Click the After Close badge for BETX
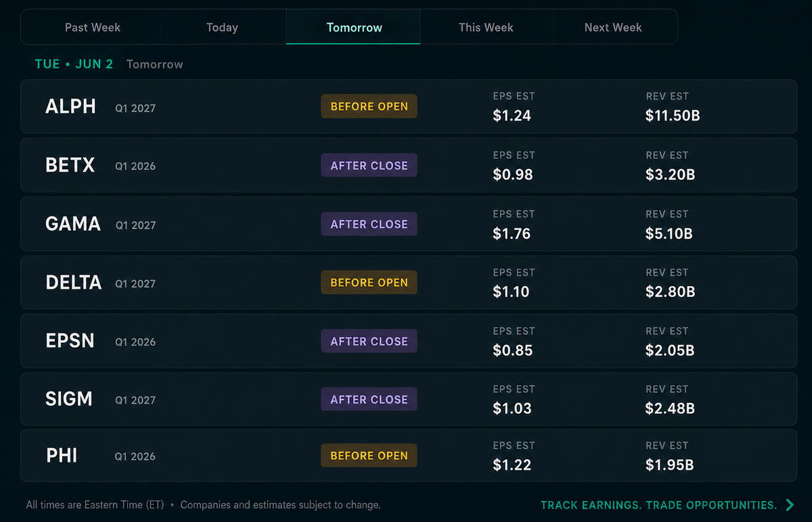This screenshot has height=522, width=812. point(369,165)
